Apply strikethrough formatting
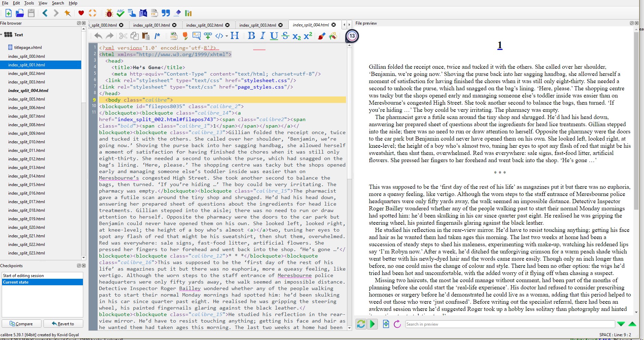The width and height of the screenshot is (644, 340). click(x=285, y=36)
